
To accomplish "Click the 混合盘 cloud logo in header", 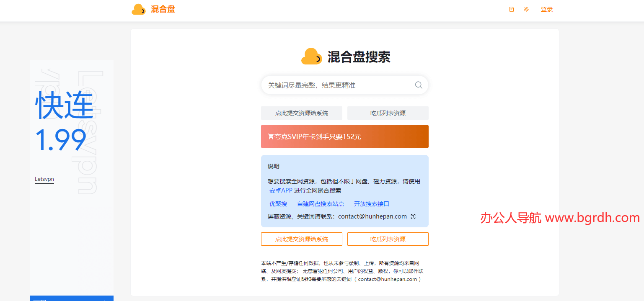I will click(138, 9).
